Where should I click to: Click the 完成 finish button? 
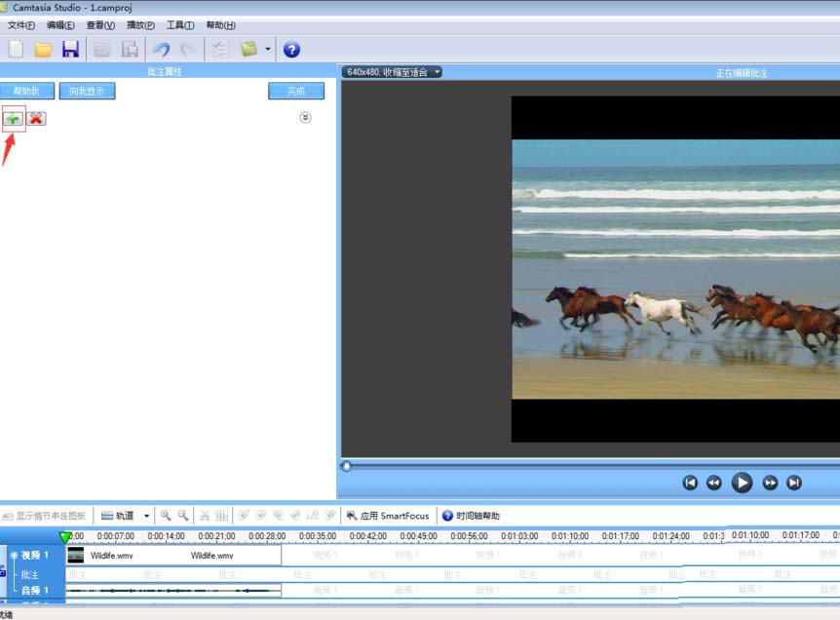click(295, 90)
